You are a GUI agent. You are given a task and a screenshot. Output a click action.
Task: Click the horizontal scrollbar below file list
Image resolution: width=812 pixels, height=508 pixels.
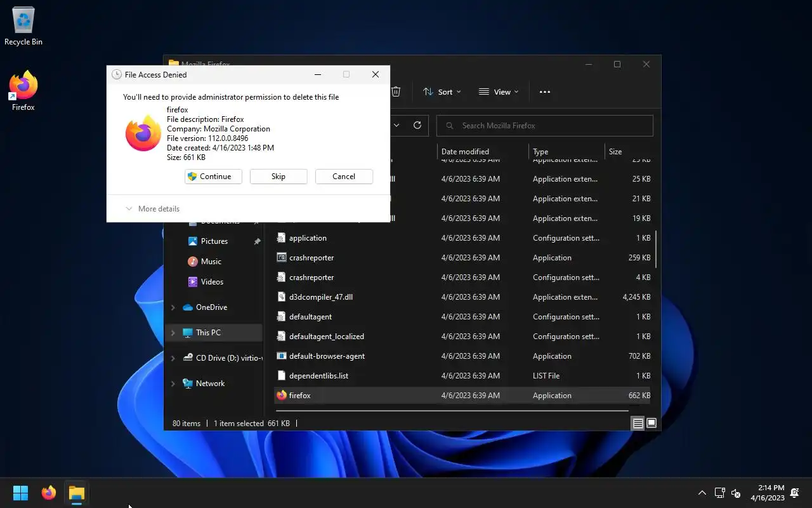[x=452, y=411]
